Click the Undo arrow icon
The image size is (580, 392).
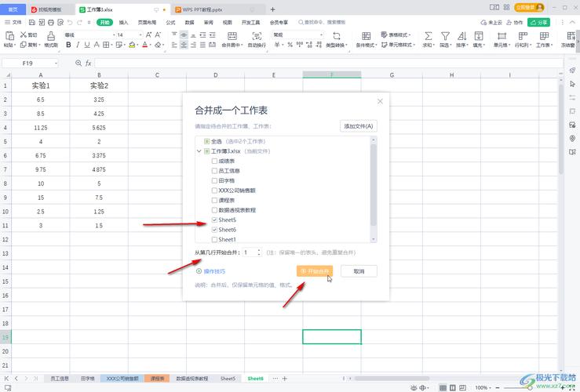click(x=70, y=23)
